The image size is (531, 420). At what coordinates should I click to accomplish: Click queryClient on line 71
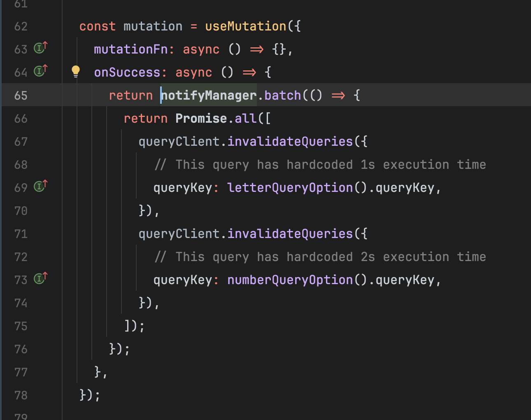pyautogui.click(x=179, y=234)
